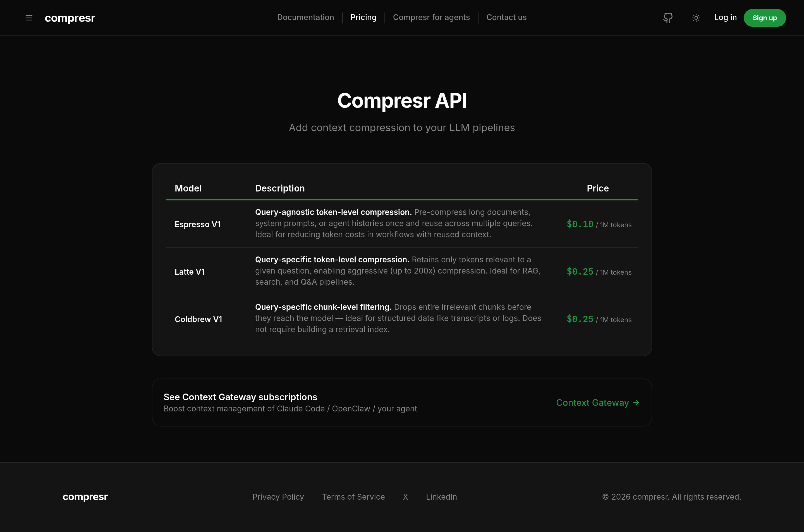Image resolution: width=804 pixels, height=532 pixels.
Task: Visit the LinkedIn footer link
Action: click(441, 497)
